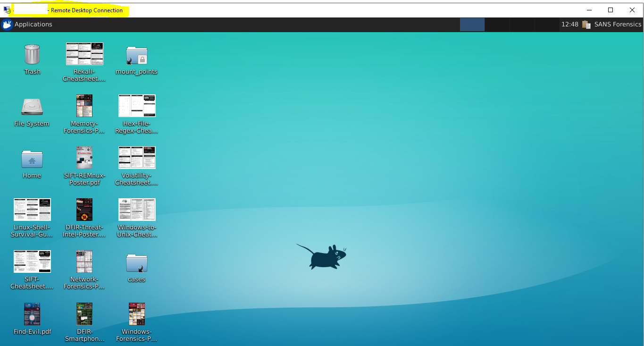Switch to the second workspace in pager
Viewport: 644px width, 346px height.
pyautogui.click(x=497, y=25)
